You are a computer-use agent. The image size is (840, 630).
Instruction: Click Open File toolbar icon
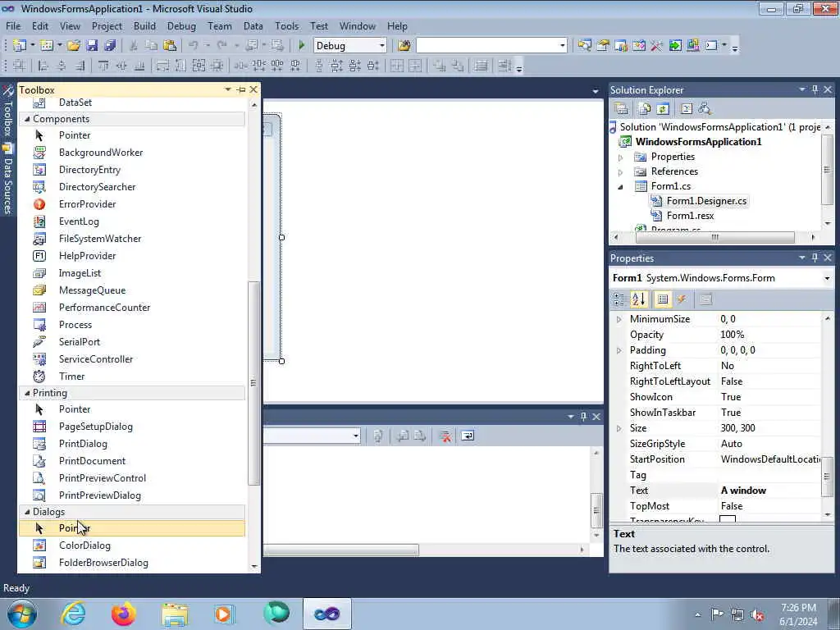pos(73,46)
